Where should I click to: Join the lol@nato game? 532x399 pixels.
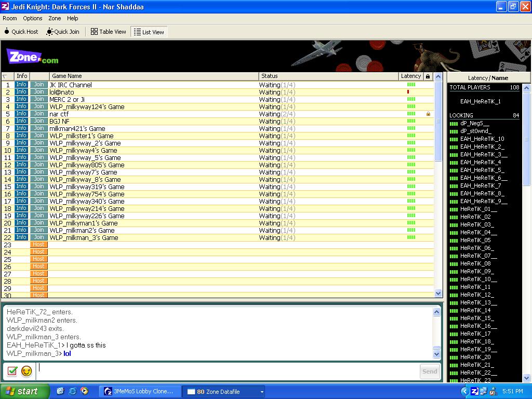pyautogui.click(x=38, y=92)
